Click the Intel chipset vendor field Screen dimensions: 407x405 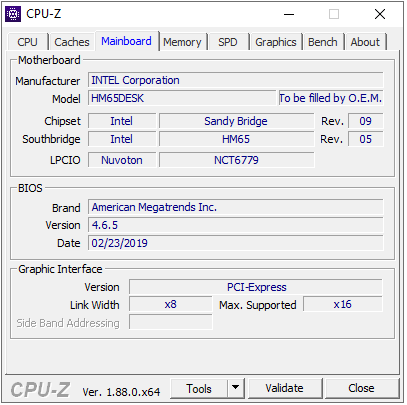tap(122, 121)
